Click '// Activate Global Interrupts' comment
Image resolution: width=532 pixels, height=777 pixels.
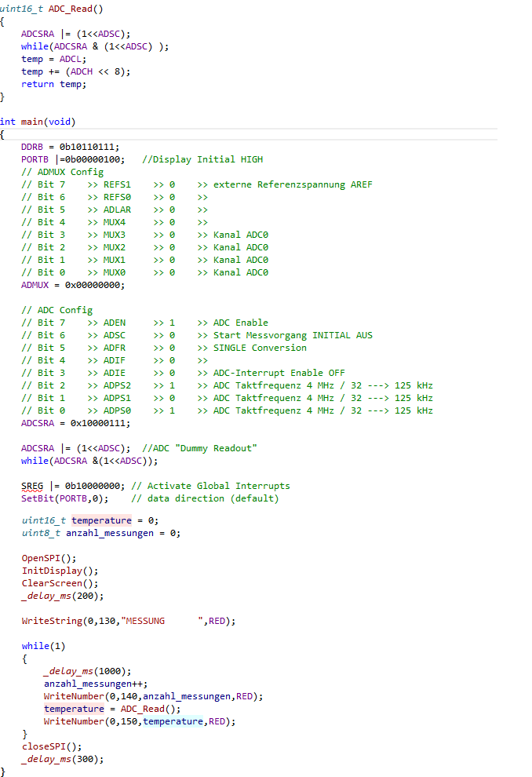coord(210,486)
